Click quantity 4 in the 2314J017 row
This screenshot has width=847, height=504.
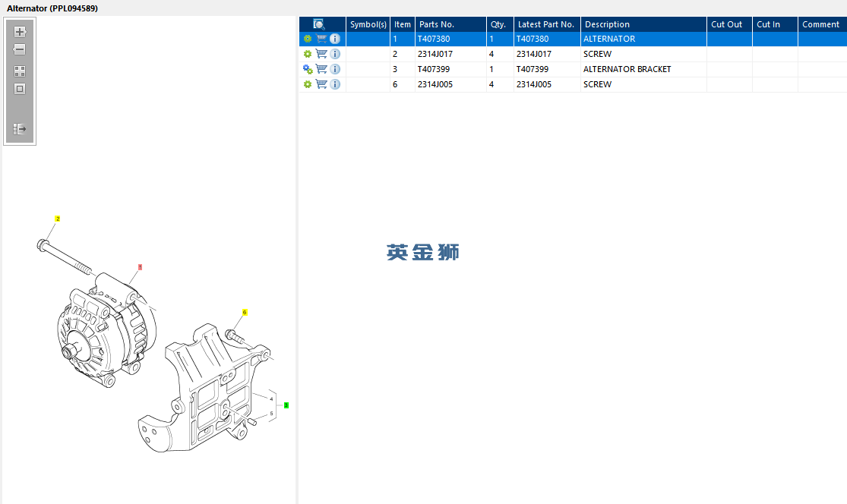tap(491, 54)
